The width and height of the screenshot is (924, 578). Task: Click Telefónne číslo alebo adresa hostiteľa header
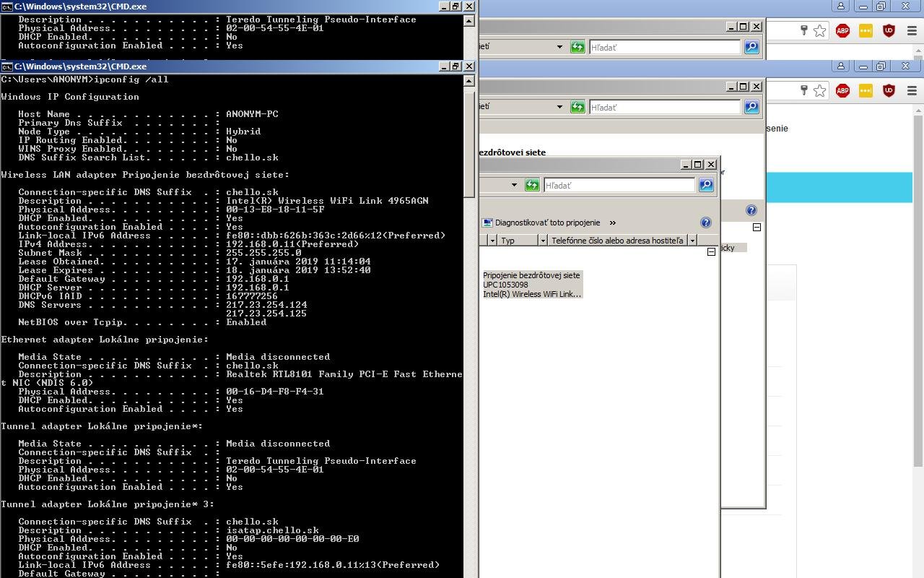(x=616, y=240)
